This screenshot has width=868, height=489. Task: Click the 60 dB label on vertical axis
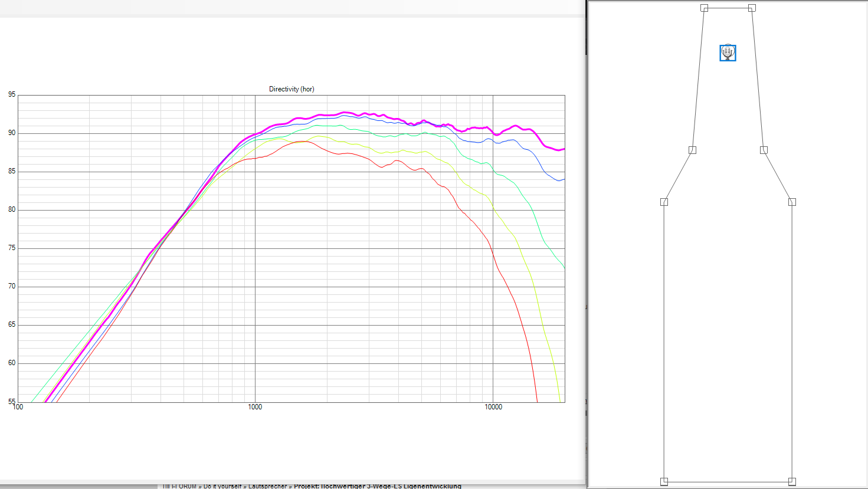pos(12,363)
